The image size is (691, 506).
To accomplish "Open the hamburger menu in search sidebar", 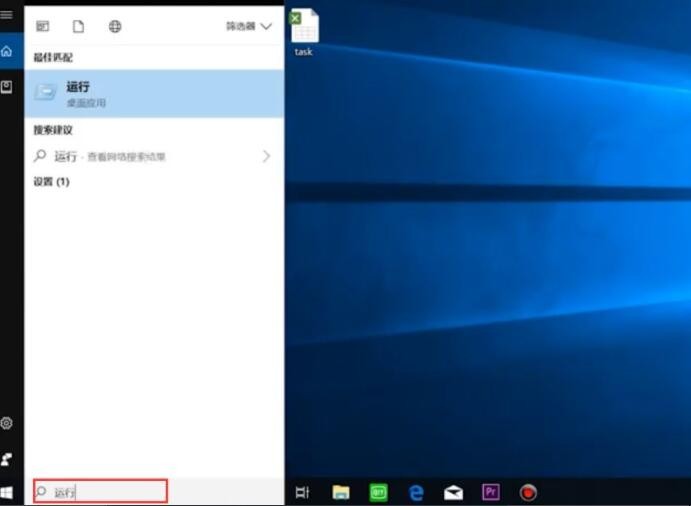I will [x=7, y=15].
